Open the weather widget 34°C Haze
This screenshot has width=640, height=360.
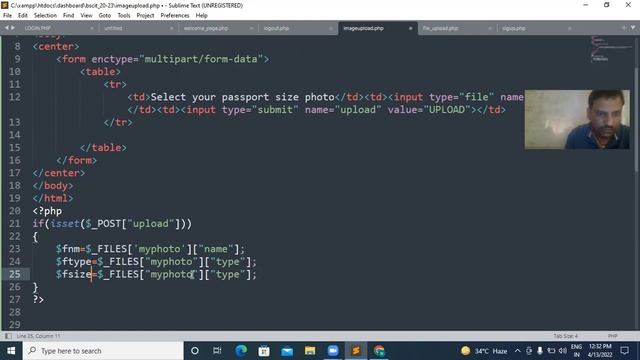(484, 351)
